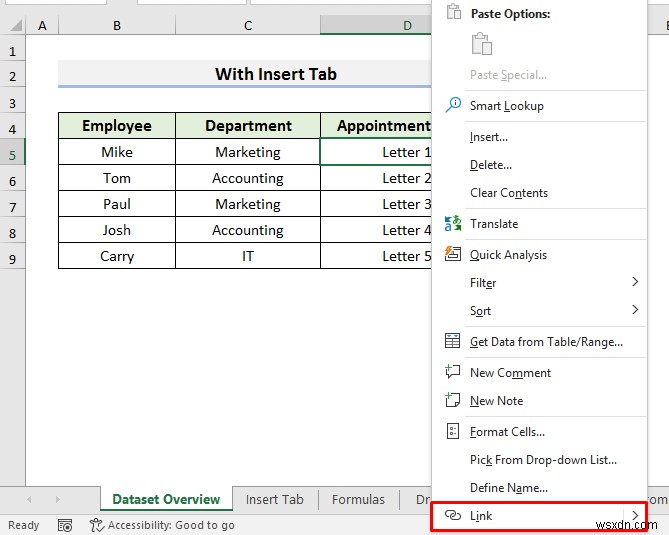Click Accessibility: Good to go status text
Image resolution: width=669 pixels, height=535 pixels.
coord(171,525)
